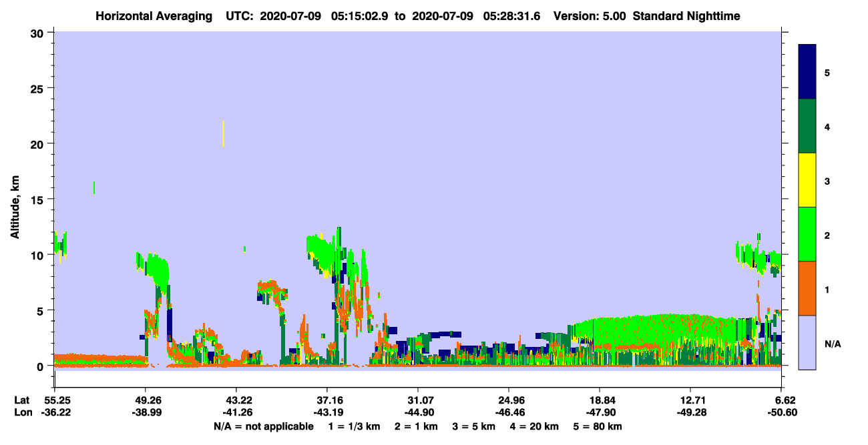
Task: Click the latitude value 49.26
Action: (145, 400)
